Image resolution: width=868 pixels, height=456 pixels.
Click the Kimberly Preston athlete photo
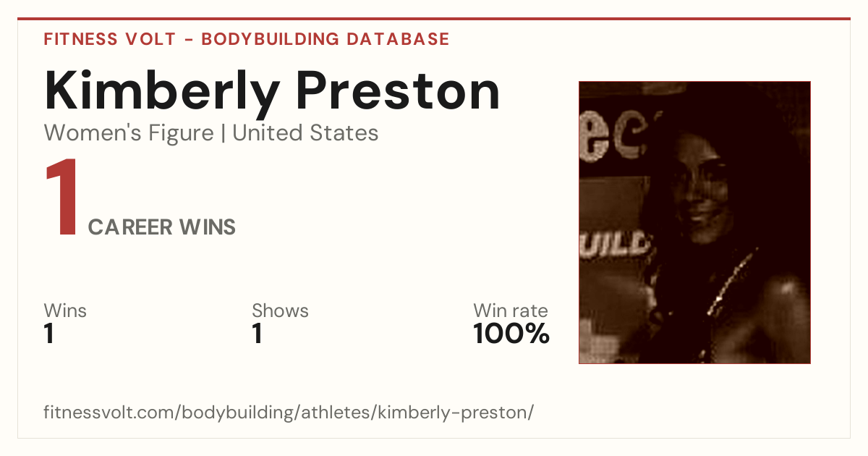[694, 222]
